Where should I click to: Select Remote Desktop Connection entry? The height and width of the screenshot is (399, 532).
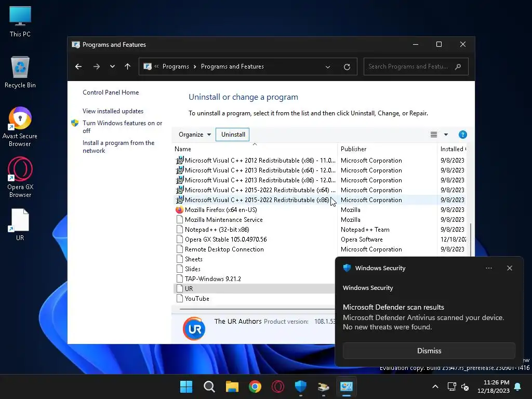coord(321,249)
